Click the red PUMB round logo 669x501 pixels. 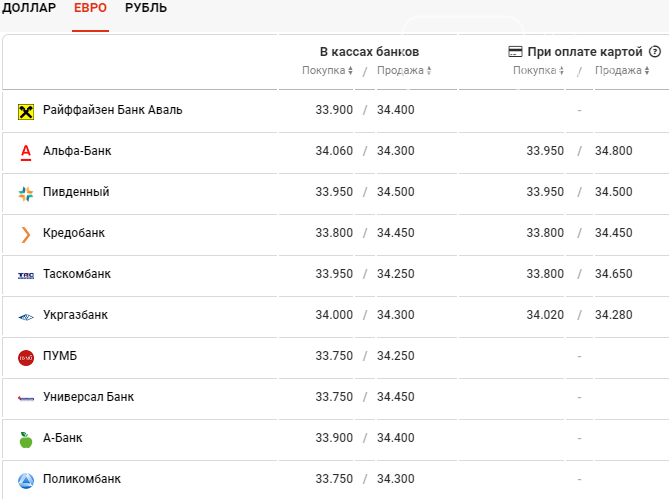(x=26, y=358)
